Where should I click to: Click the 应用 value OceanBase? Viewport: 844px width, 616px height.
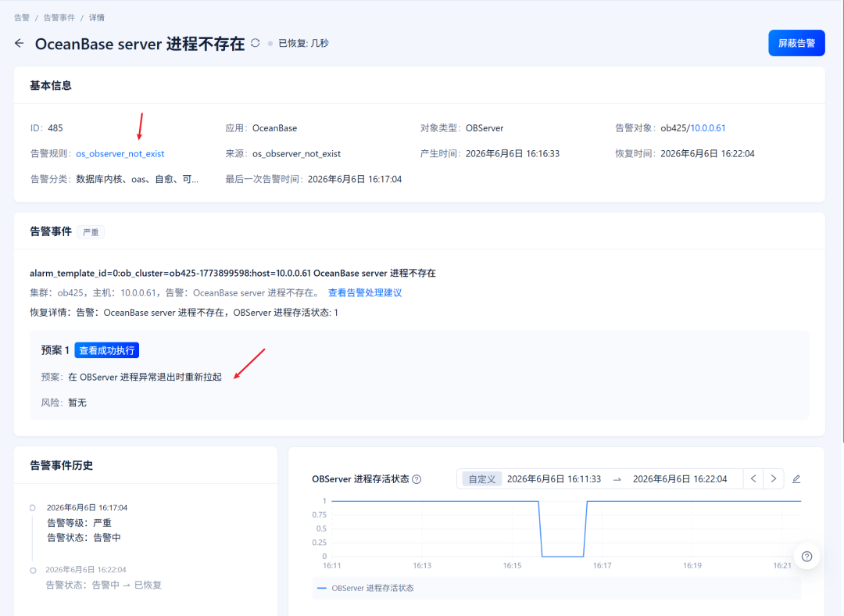pyautogui.click(x=274, y=128)
